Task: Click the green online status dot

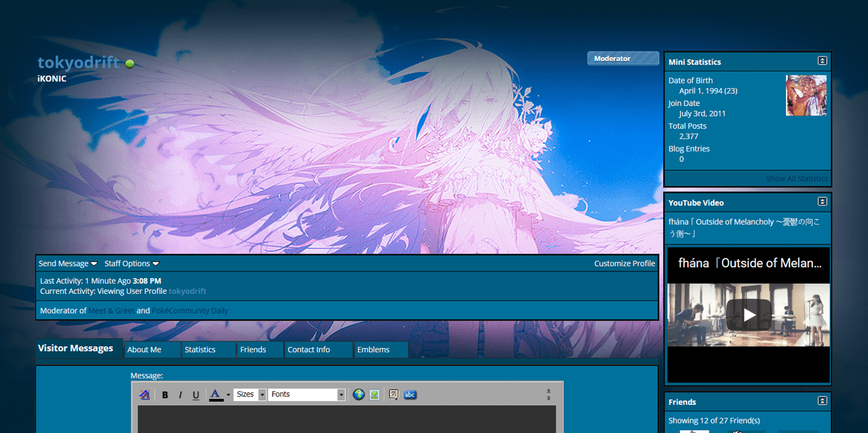Action: click(130, 64)
